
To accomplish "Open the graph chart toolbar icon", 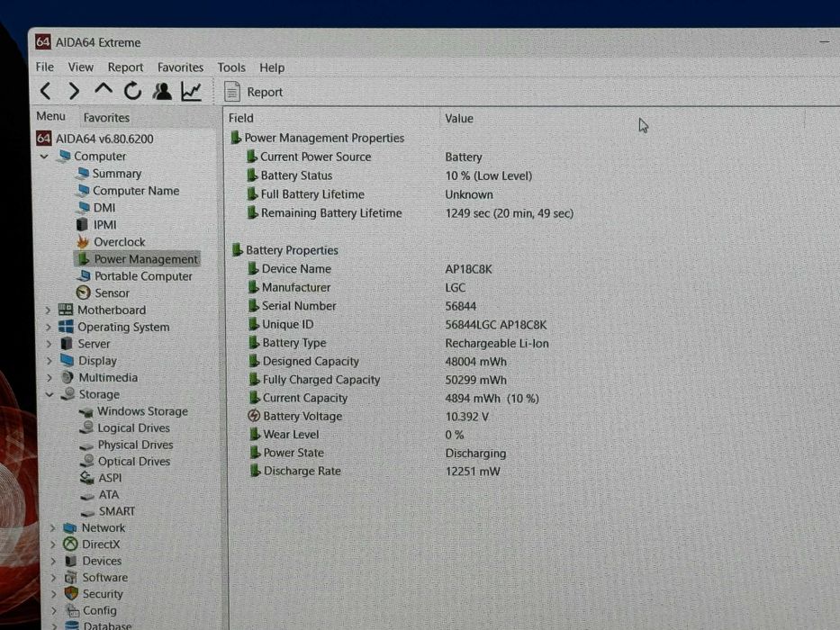I will coord(191,91).
